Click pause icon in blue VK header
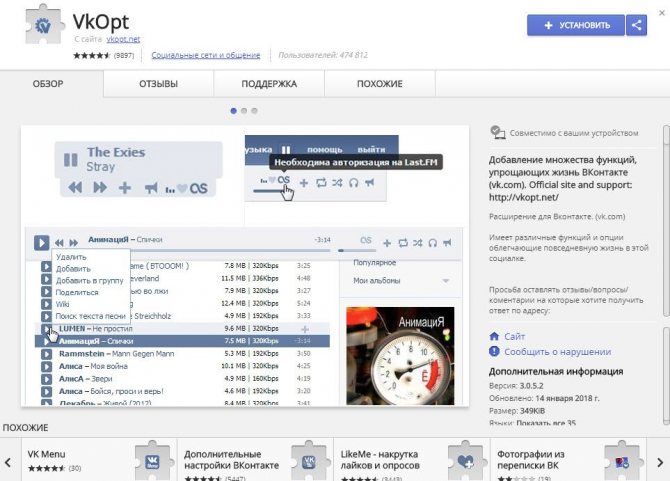The image size is (670, 481). pyautogui.click(x=286, y=150)
